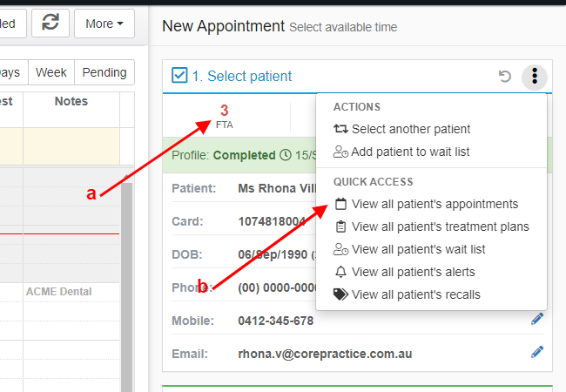Choose Add patient to wait list
Viewport: 566px width, 392px height.
[x=401, y=152]
